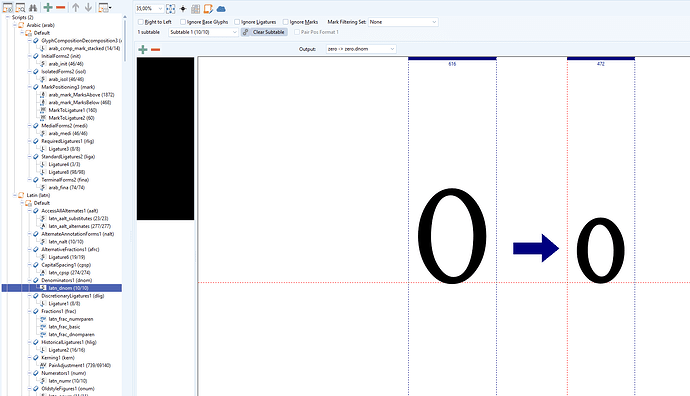Image resolution: width=690 pixels, height=396 pixels.
Task: Open the Output zero -> zero.dnom dropdown
Action: (361, 49)
